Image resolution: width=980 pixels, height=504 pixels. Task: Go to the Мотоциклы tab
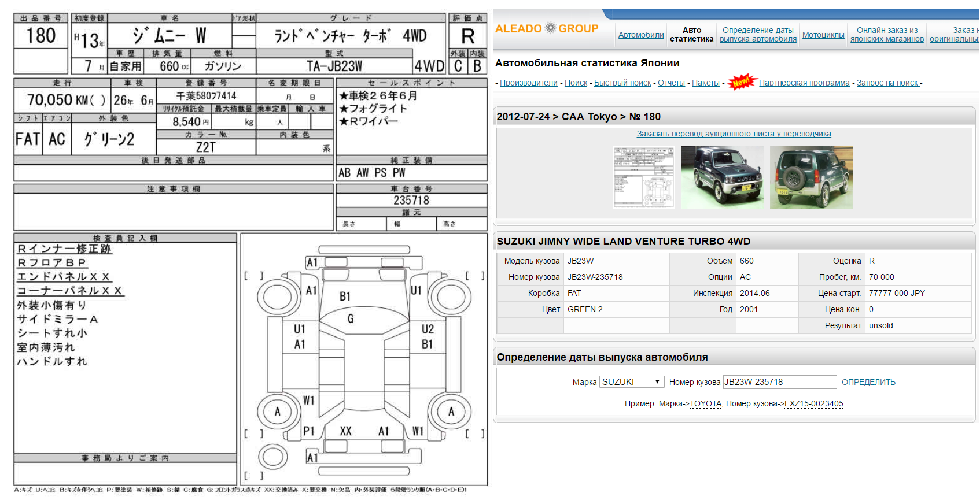tap(823, 35)
